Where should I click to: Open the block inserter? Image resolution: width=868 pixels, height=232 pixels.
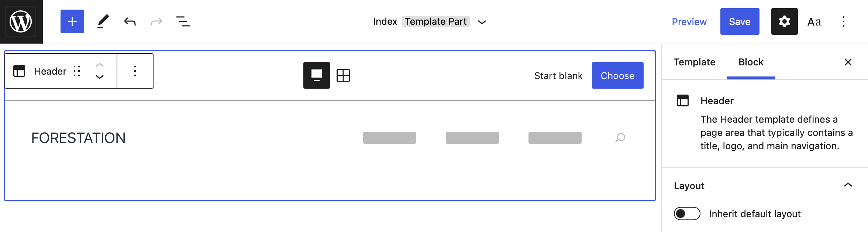coord(72,21)
